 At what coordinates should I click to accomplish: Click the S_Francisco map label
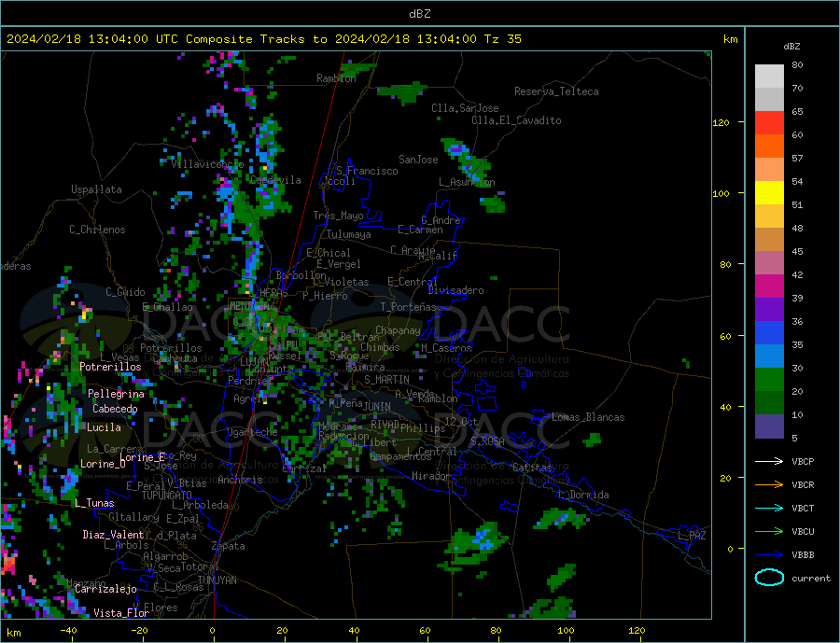[367, 171]
